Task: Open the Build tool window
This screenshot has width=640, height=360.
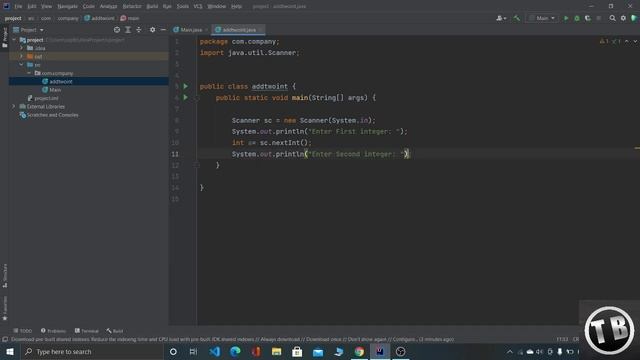Action: pos(115,331)
